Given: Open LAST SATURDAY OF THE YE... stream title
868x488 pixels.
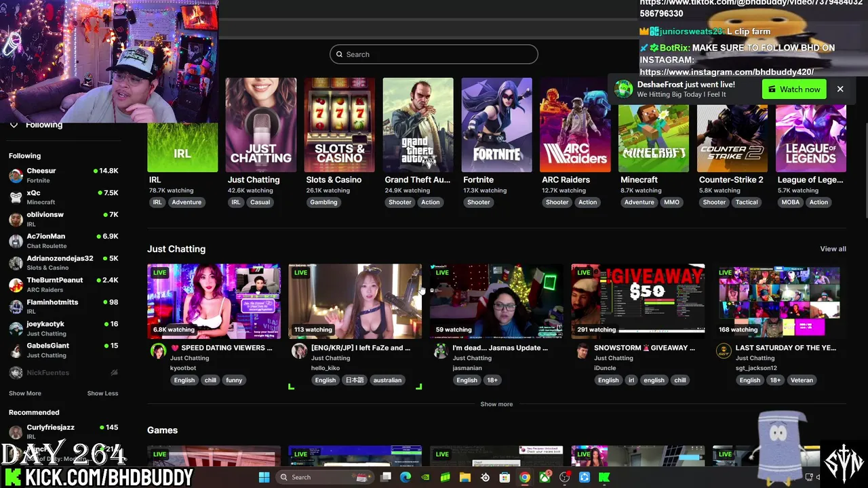Looking at the screenshot, I should pyautogui.click(x=785, y=348).
